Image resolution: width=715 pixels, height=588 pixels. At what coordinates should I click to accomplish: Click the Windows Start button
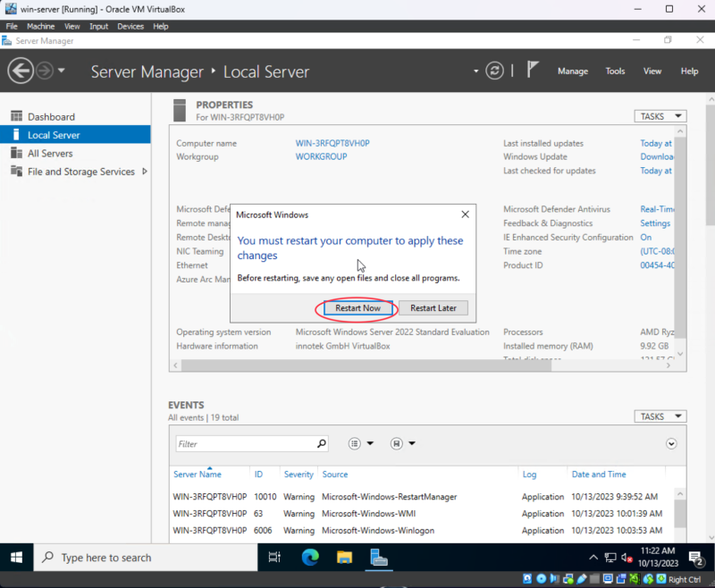[x=16, y=558]
